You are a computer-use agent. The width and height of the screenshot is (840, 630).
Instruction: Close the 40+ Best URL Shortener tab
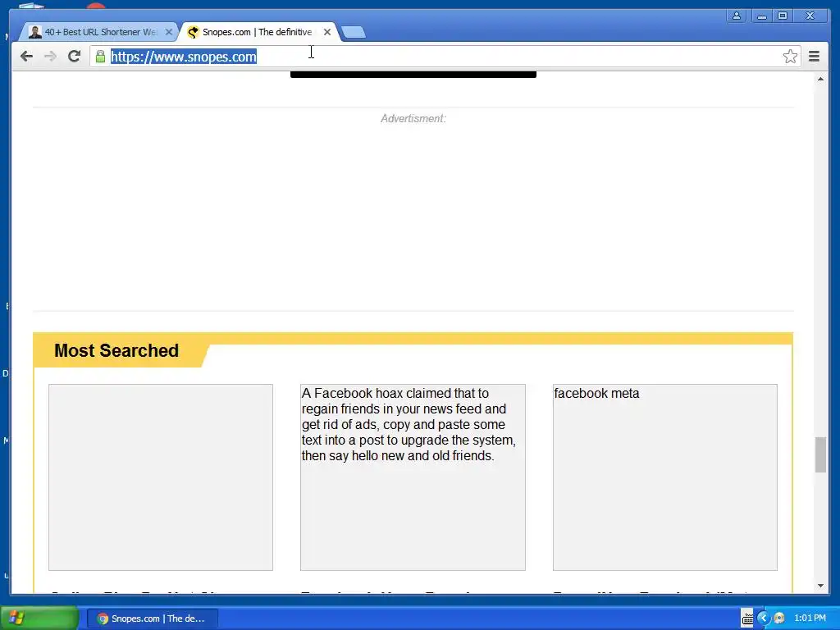[x=169, y=32]
